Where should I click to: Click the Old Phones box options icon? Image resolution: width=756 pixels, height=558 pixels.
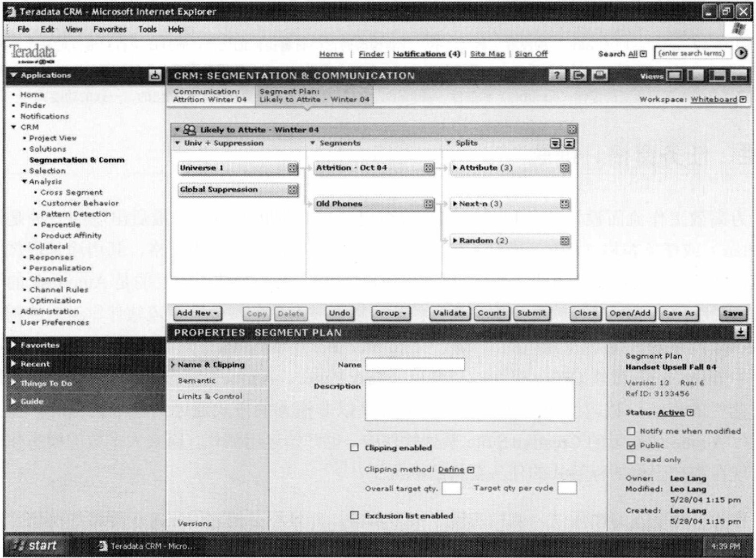point(429,204)
